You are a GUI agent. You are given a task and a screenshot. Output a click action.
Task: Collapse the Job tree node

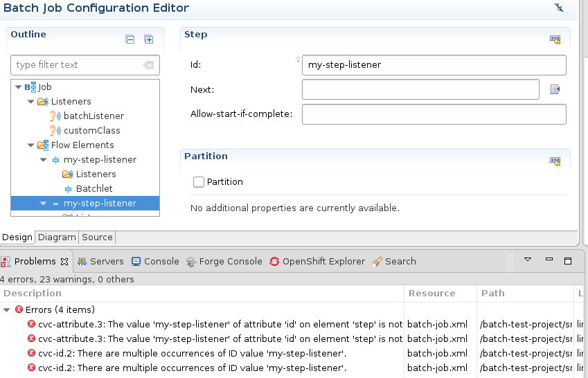[x=18, y=87]
